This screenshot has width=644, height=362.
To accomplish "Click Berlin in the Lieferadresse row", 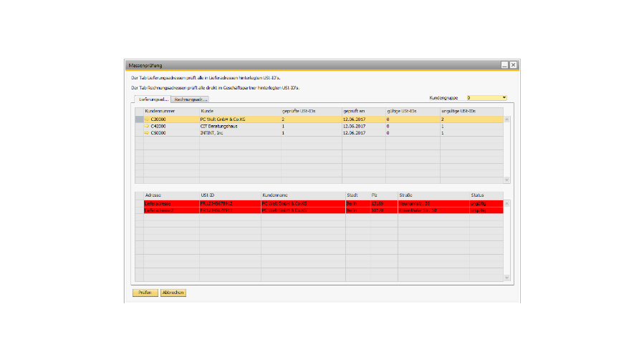I will coord(357,203).
